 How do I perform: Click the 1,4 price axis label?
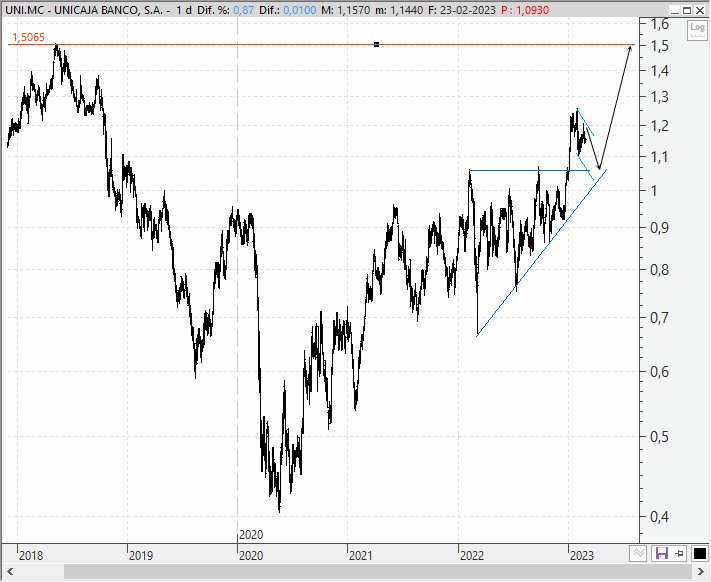pyautogui.click(x=660, y=70)
